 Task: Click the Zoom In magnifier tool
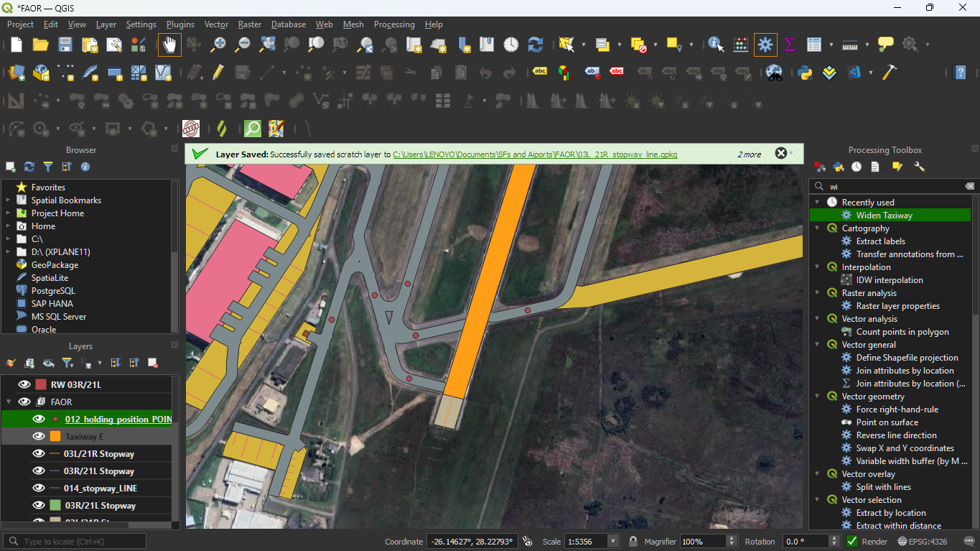point(218,45)
